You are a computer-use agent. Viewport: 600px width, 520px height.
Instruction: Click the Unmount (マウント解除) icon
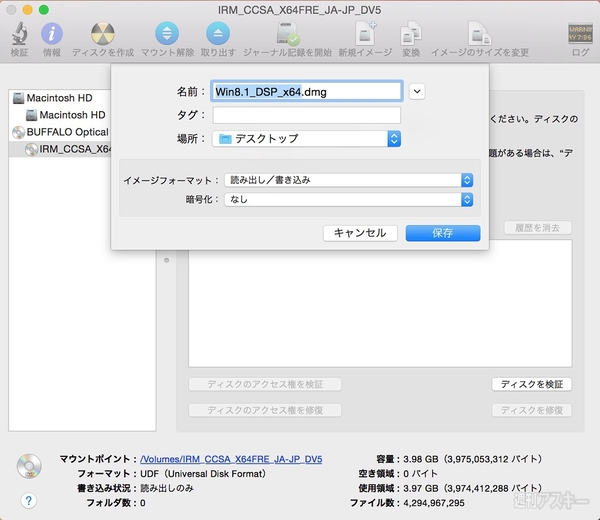(167, 33)
